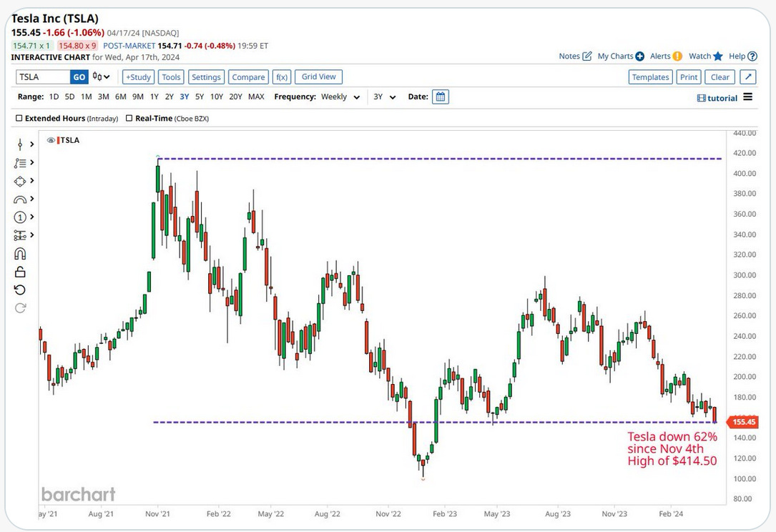776x532 pixels.
Task: Click the candlestick chart type icon
Action: click(97, 77)
